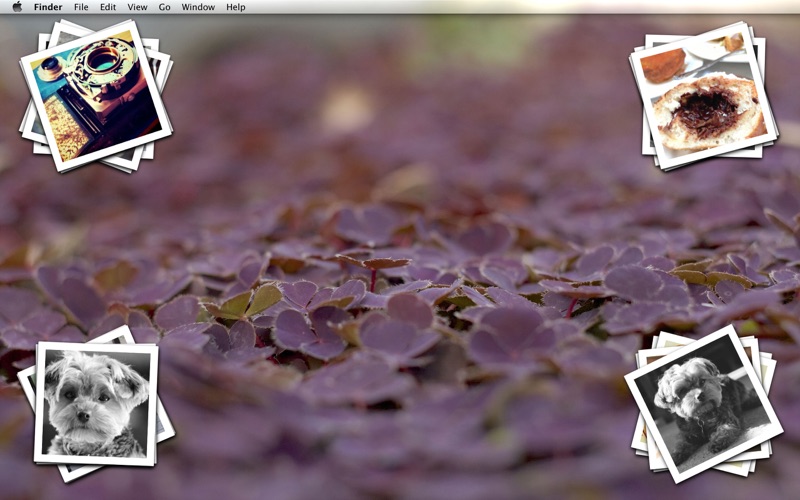
Task: Open the File menu
Action: coord(81,7)
